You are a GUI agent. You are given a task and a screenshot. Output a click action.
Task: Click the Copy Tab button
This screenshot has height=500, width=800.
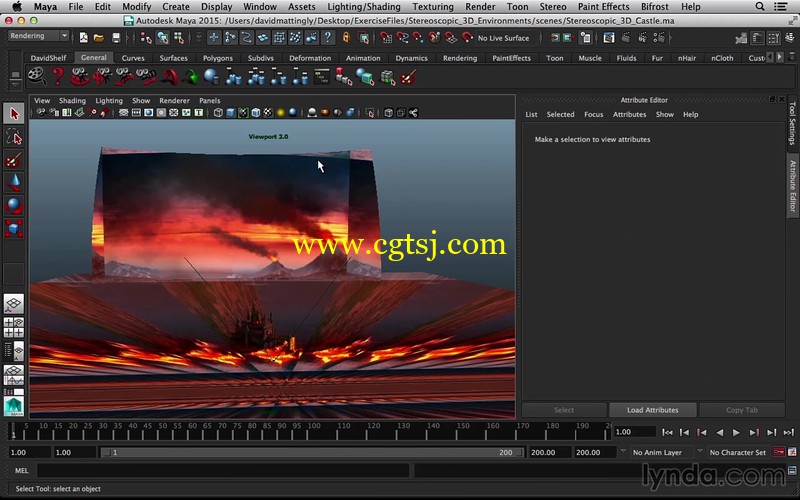coord(742,410)
